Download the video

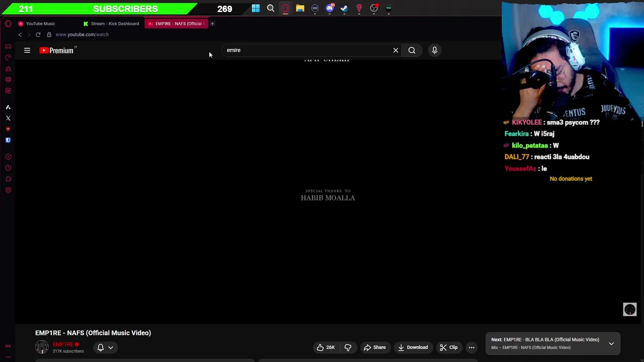point(413,347)
